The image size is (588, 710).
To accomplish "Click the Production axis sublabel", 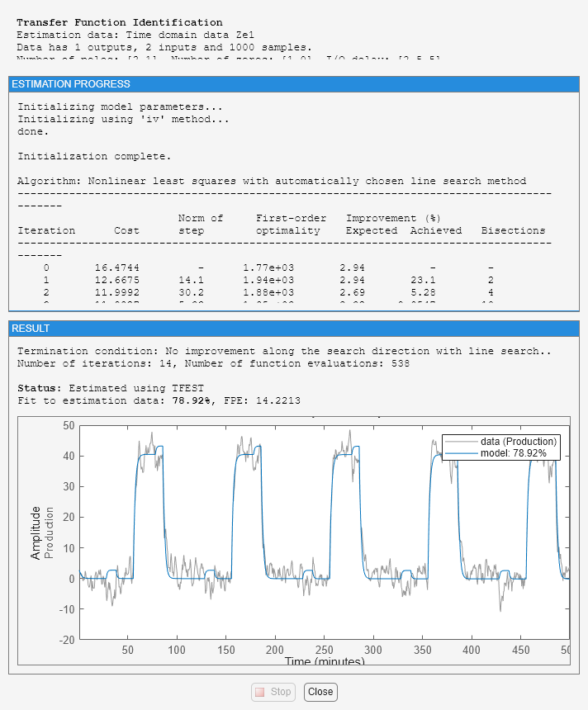I will (49, 533).
